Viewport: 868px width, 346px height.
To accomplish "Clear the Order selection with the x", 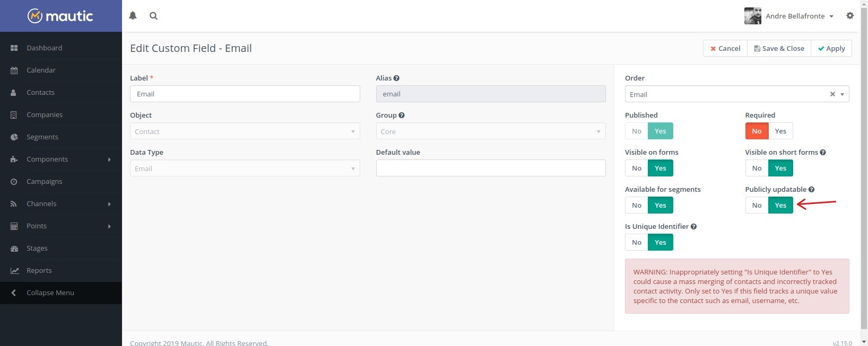I will 832,94.
